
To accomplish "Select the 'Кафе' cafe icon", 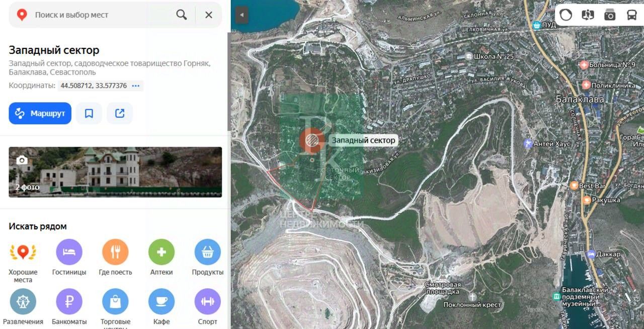I will [x=162, y=301].
